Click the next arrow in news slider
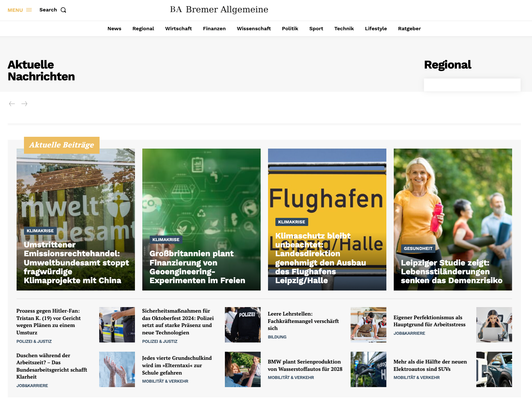Image resolution: width=532 pixels, height=407 pixels. click(x=24, y=104)
